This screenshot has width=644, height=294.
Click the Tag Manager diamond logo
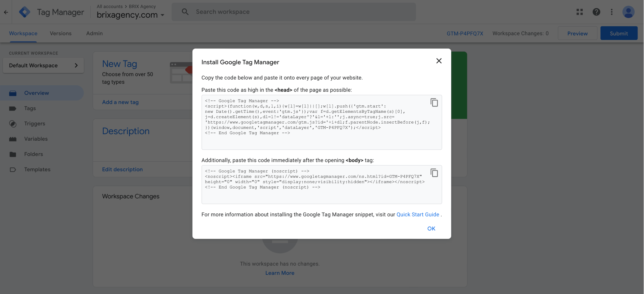[x=25, y=12]
